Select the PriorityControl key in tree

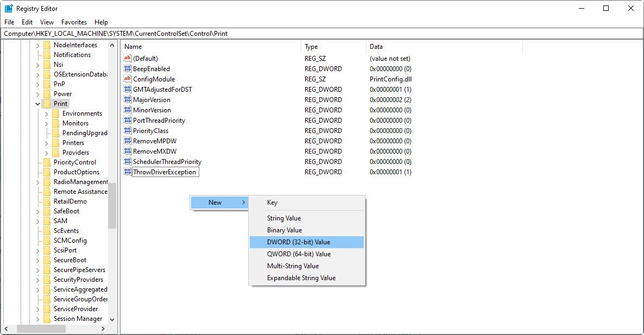click(75, 162)
